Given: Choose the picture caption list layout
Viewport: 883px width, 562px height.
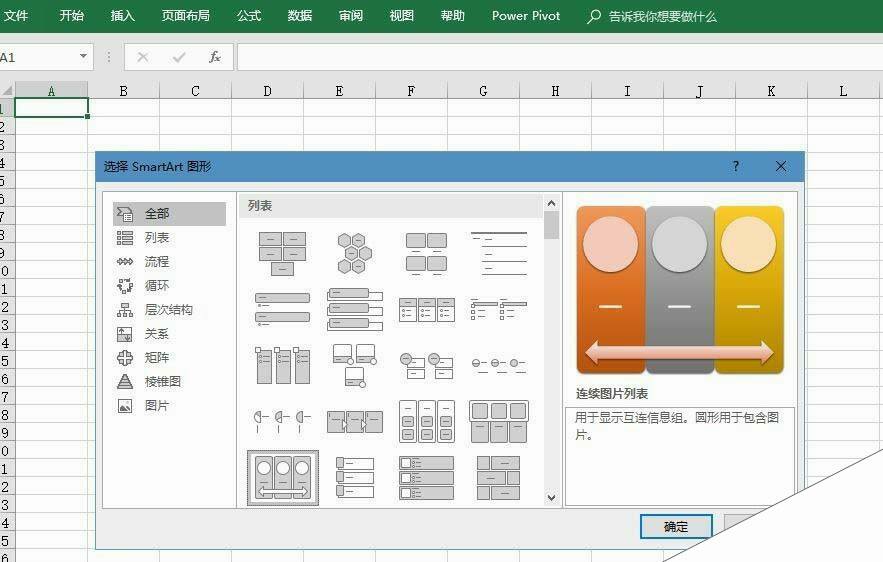Looking at the screenshot, I should tap(426, 253).
